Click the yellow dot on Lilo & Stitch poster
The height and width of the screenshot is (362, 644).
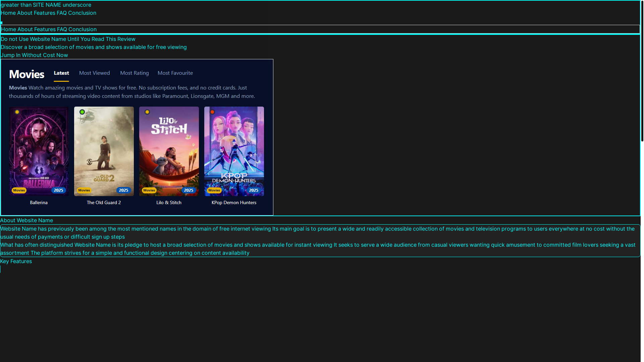point(147,112)
